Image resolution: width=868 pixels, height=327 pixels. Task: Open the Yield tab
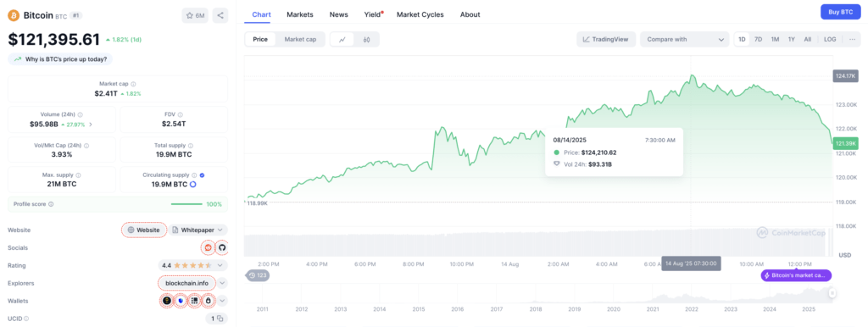373,14
